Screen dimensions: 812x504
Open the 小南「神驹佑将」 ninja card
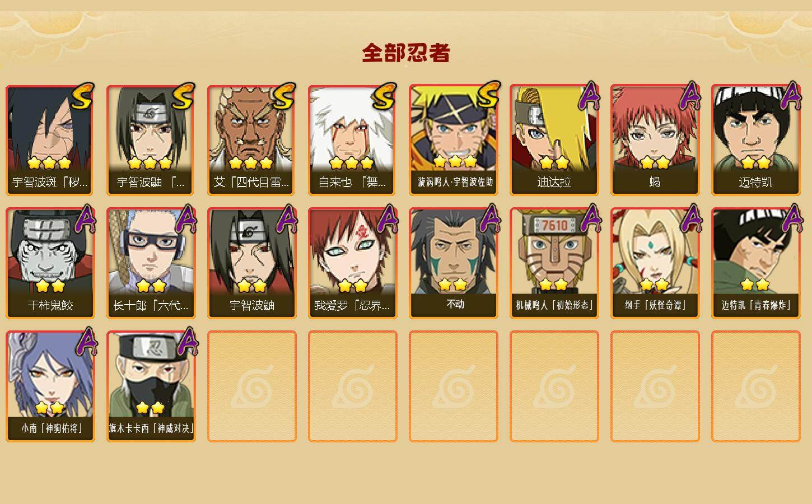[x=50, y=386]
